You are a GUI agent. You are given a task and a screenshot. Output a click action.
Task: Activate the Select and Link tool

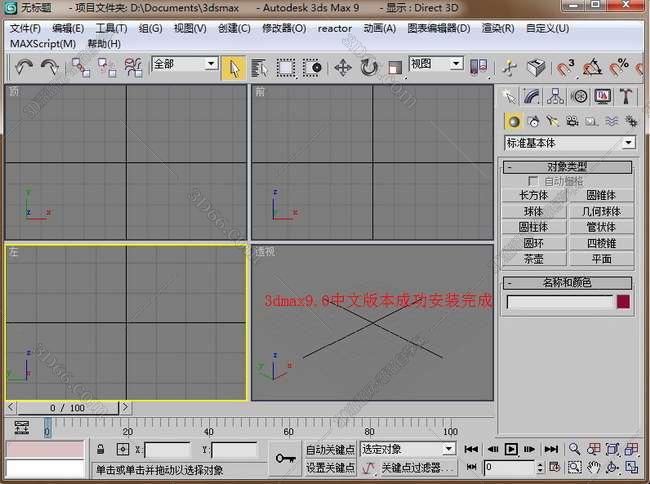[80, 67]
